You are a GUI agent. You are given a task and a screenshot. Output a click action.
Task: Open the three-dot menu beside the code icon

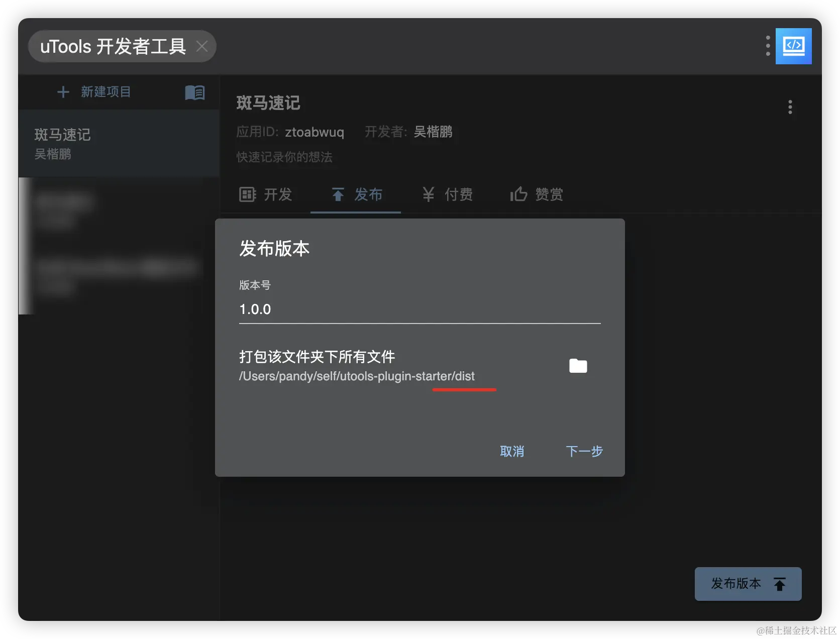point(768,46)
